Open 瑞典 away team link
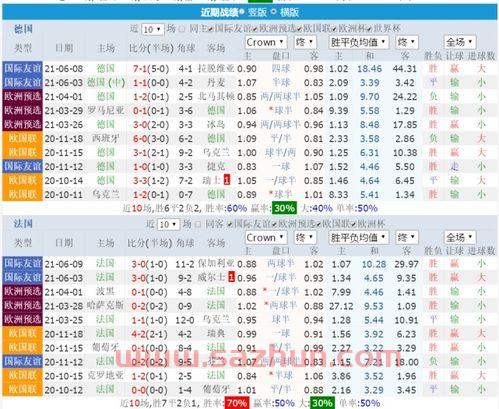 click(216, 334)
